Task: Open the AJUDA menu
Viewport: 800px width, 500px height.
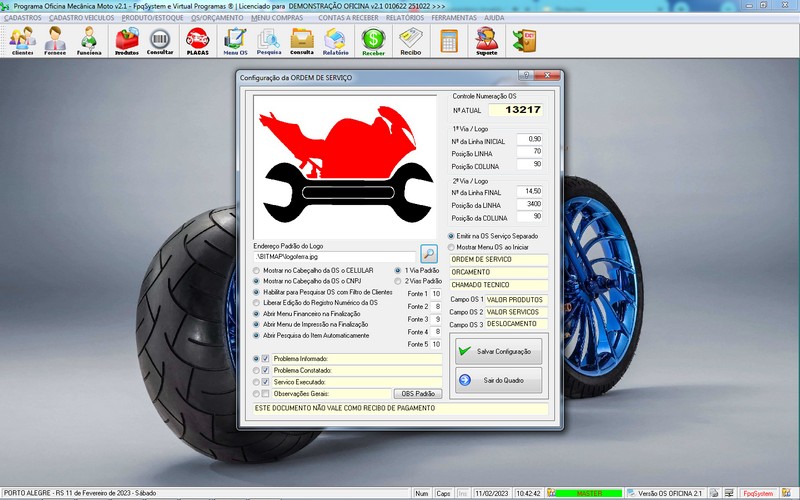Action: tap(494, 17)
